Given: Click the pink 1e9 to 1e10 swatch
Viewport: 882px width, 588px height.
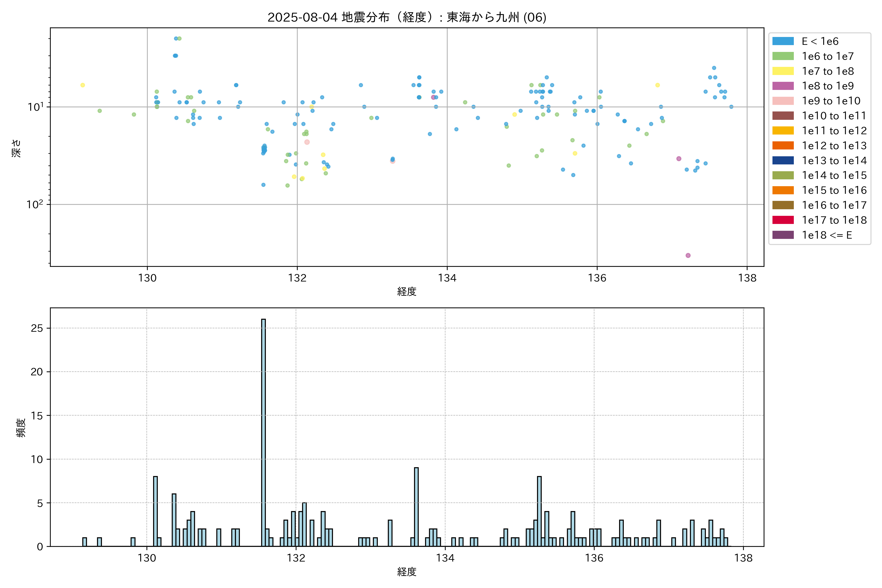Looking at the screenshot, I should (783, 101).
